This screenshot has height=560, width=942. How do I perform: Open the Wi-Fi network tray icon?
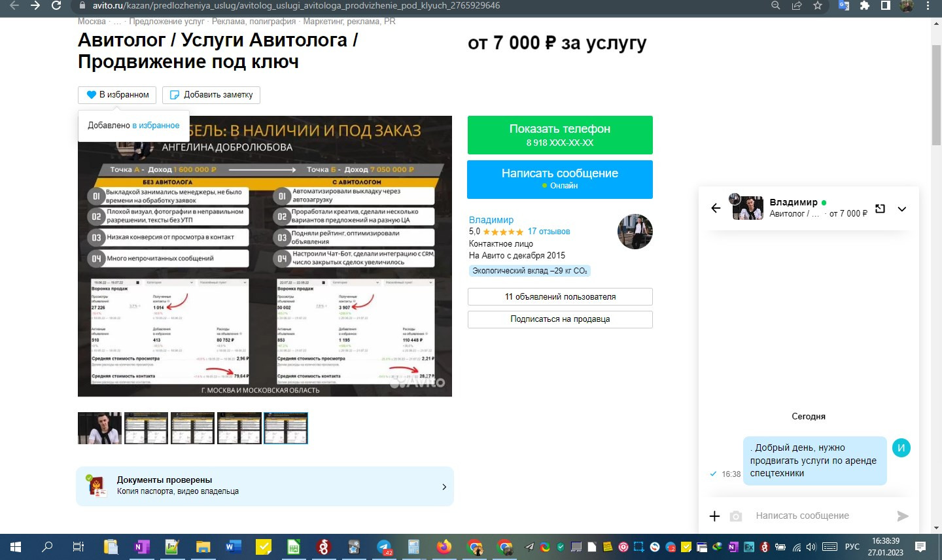tap(797, 547)
